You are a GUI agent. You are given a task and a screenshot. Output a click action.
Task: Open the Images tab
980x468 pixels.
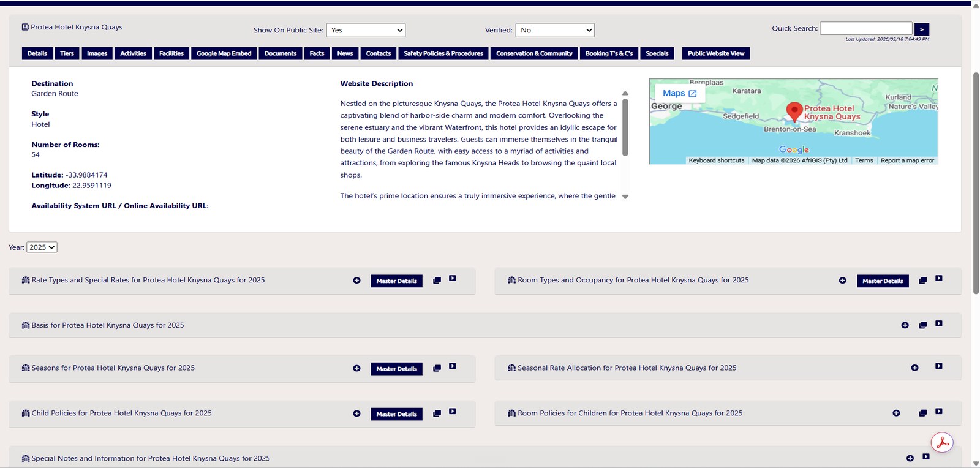(97, 53)
